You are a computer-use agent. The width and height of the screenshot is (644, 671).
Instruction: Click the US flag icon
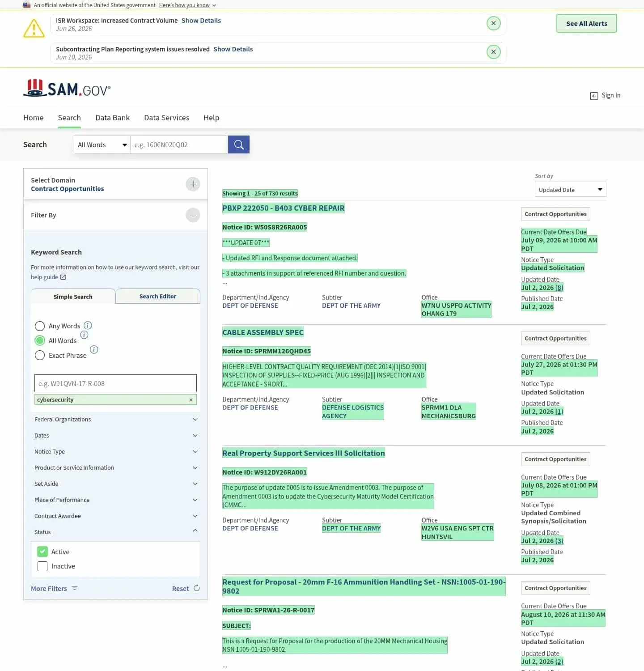(27, 5)
